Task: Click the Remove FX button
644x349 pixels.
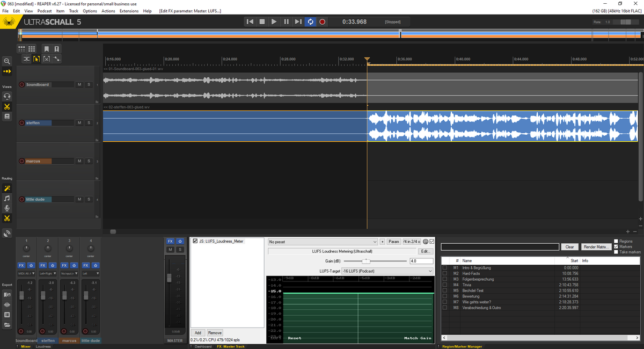Action: coord(215,333)
